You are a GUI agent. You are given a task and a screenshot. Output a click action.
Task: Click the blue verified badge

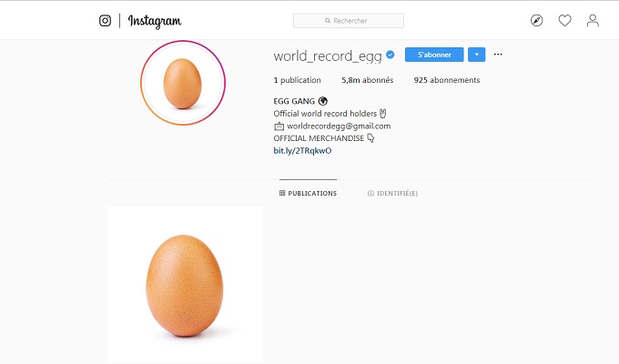pyautogui.click(x=390, y=55)
